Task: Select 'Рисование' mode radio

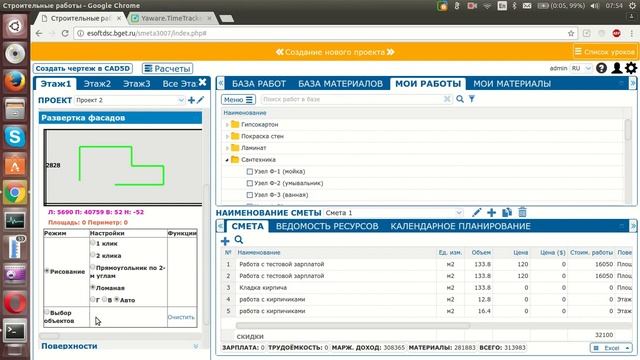Action: click(x=47, y=271)
